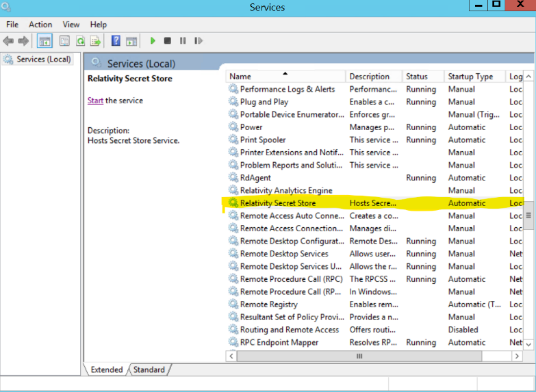
Task: Click the Export List toolbar icon
Action: [95, 41]
